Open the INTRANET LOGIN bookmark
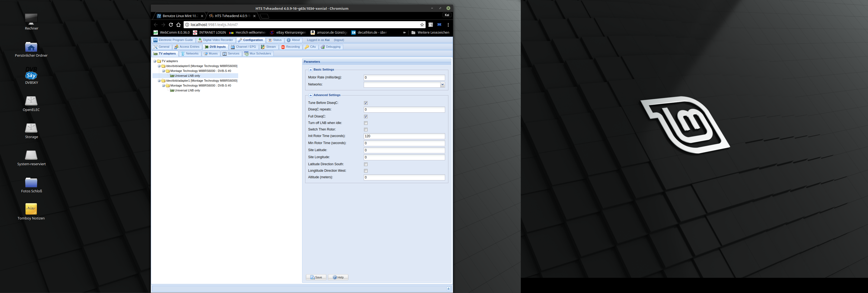Viewport: 868px width, 293px height. tap(209, 33)
